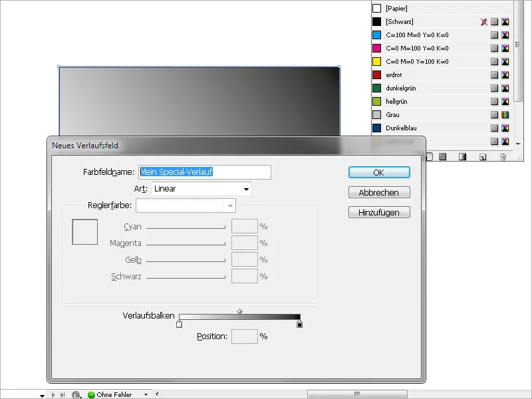Go to next page using status bar arrow

pyautogui.click(x=53, y=394)
